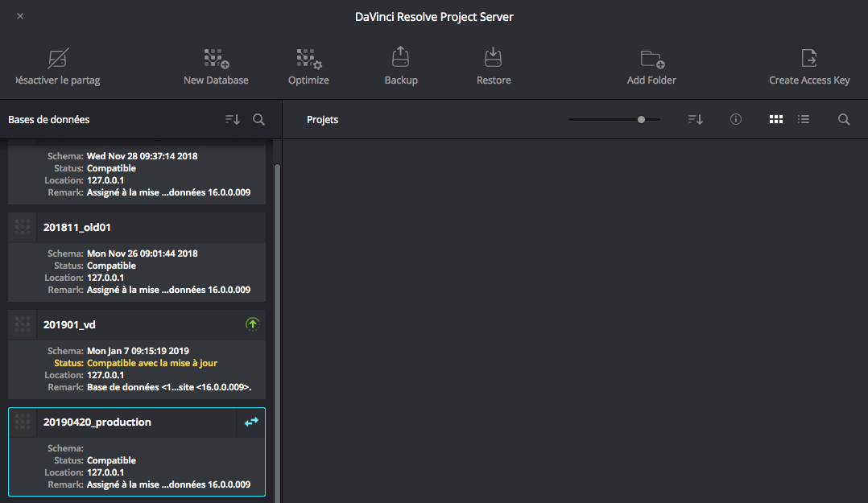Click Create Access Key icon

coord(808,58)
